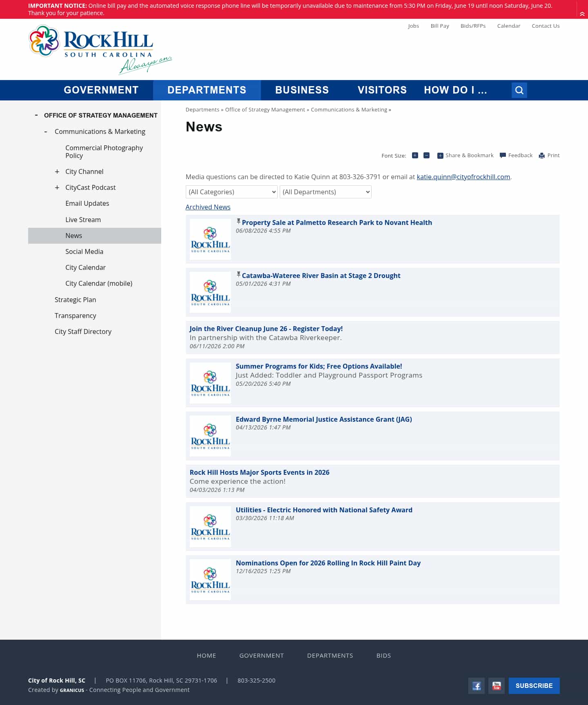
Task: Increase font size plus icon
Action: 415,155
